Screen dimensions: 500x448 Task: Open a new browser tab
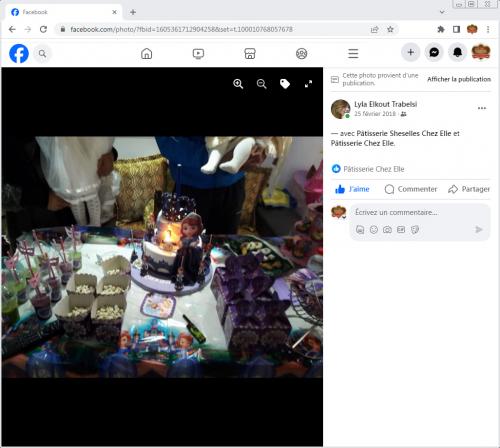point(133,12)
